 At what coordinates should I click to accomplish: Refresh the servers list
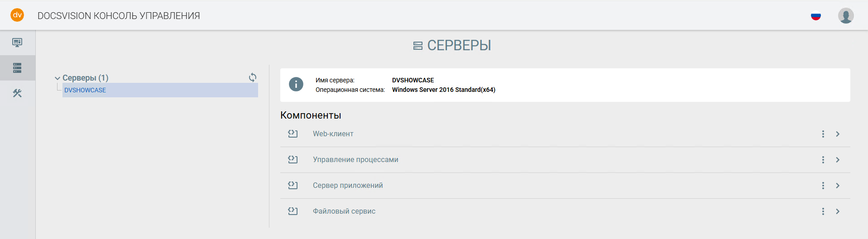point(253,77)
